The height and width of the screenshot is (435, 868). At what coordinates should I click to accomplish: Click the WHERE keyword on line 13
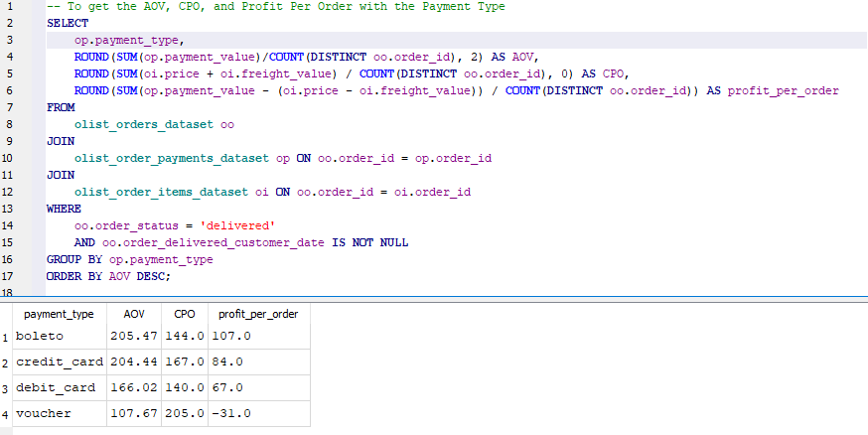coord(64,209)
